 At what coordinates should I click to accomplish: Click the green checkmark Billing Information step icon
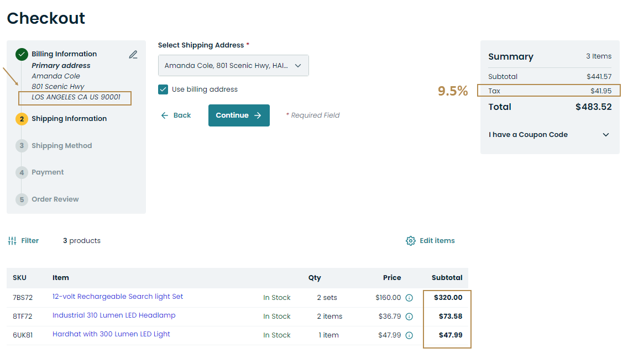coord(22,54)
